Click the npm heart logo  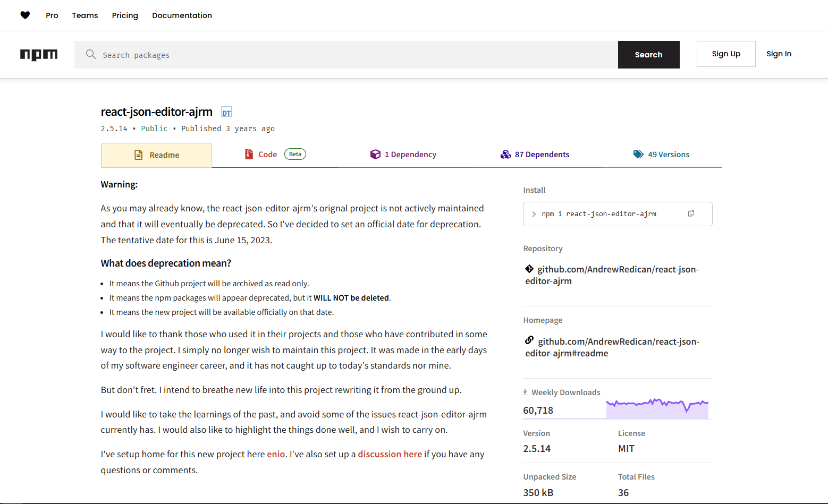tap(25, 15)
